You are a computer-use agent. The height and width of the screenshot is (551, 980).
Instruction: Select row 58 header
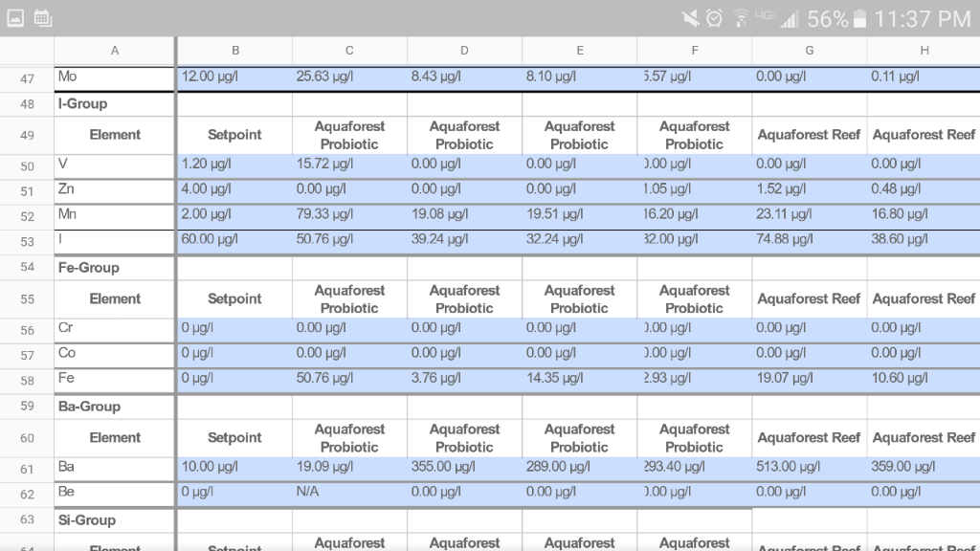tap(27, 381)
